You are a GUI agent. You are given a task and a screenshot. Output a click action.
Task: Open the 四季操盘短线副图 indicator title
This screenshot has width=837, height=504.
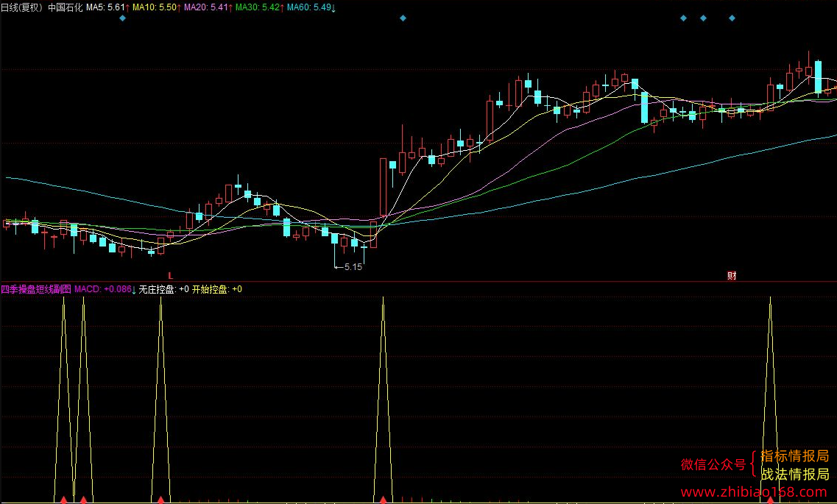[x=36, y=289]
